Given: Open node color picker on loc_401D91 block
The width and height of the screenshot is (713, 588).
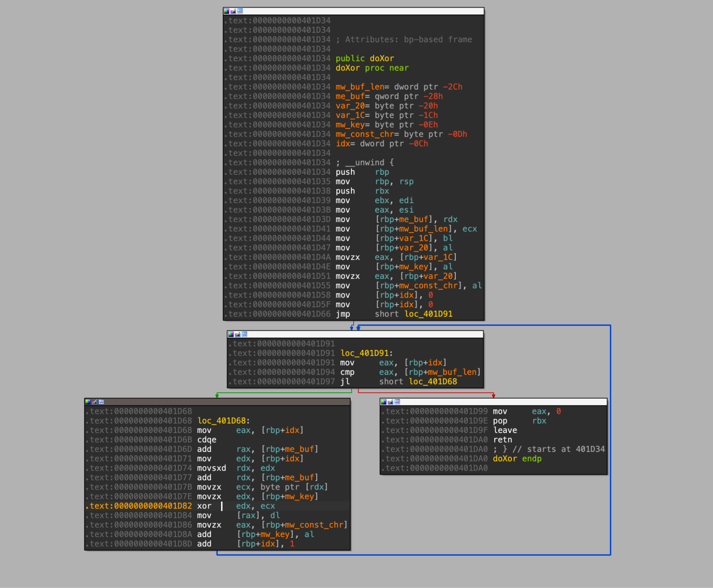Looking at the screenshot, I should pos(231,334).
